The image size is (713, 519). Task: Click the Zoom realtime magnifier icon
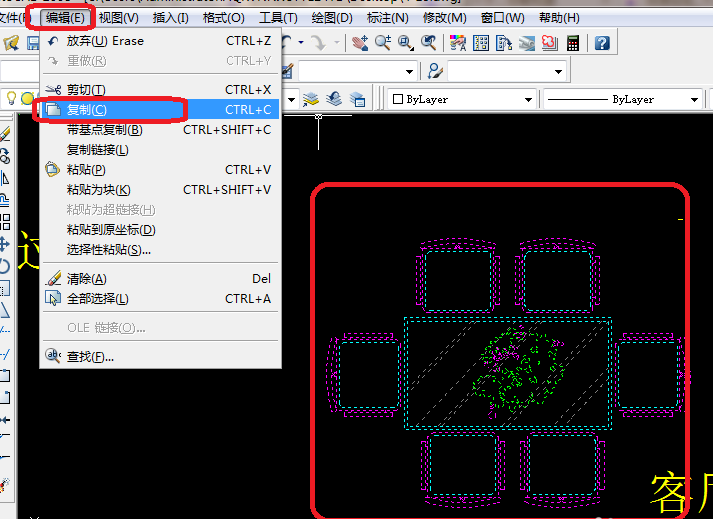click(383, 42)
